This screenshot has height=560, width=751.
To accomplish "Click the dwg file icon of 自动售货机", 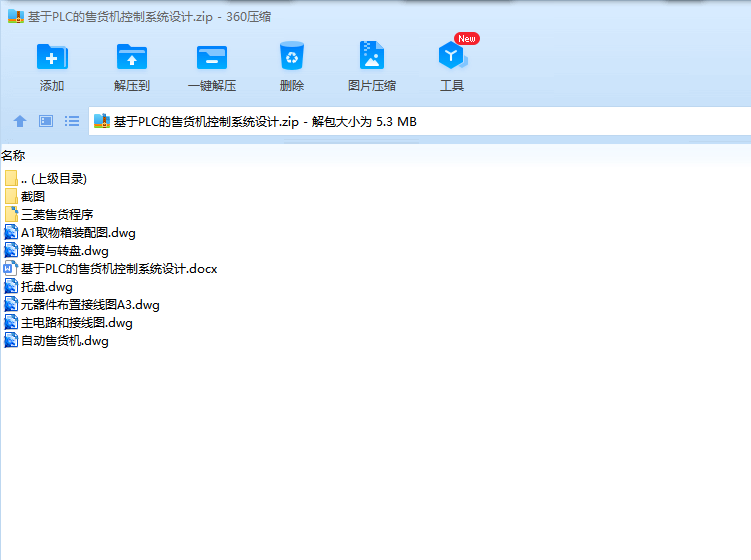I will pos(11,341).
